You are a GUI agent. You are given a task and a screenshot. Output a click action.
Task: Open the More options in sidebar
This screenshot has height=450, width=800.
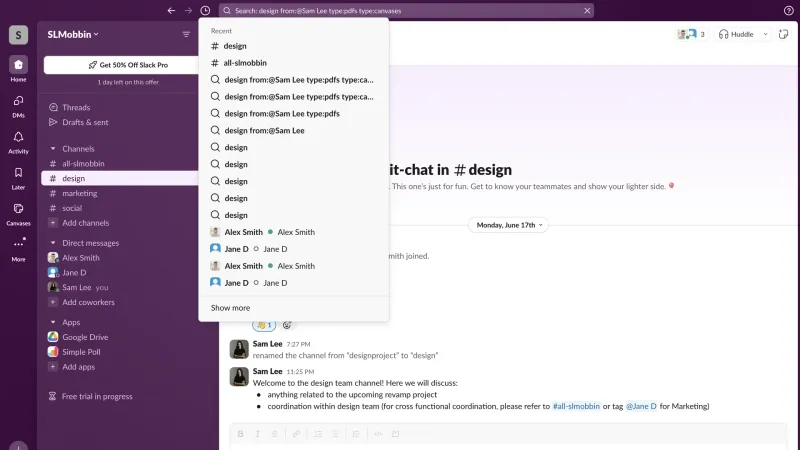(x=18, y=249)
